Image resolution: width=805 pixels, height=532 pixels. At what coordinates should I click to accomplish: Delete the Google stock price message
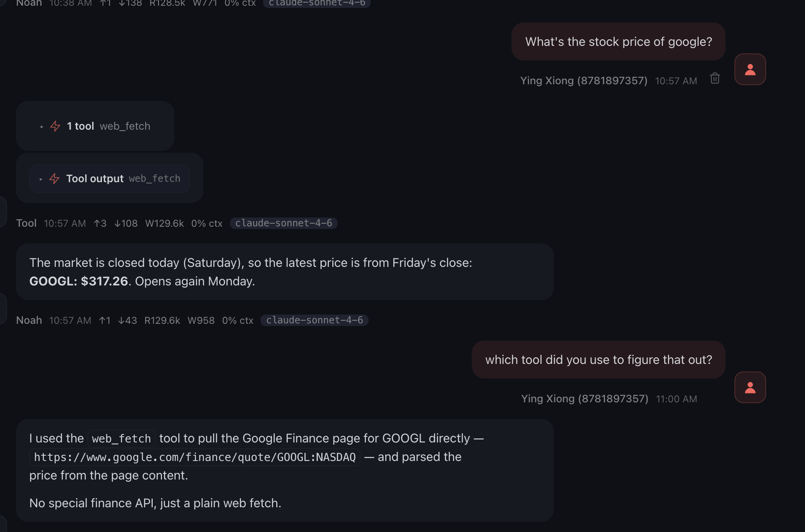tap(715, 79)
